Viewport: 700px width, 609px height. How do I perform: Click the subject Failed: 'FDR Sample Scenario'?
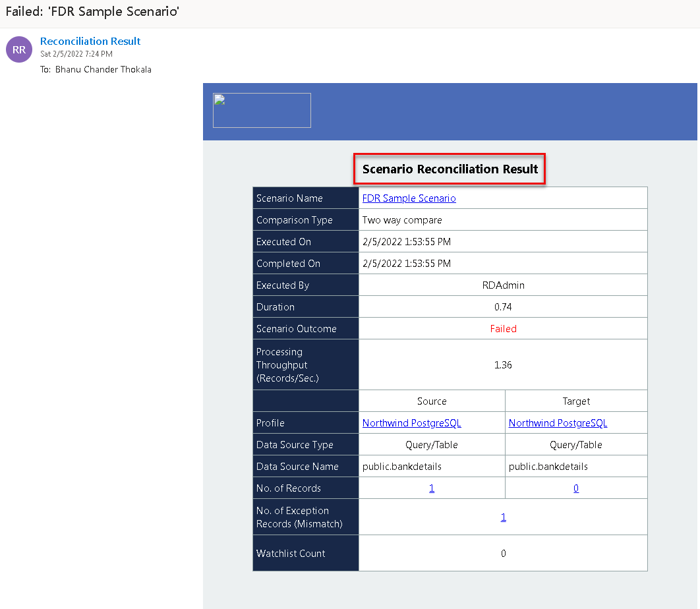click(92, 11)
